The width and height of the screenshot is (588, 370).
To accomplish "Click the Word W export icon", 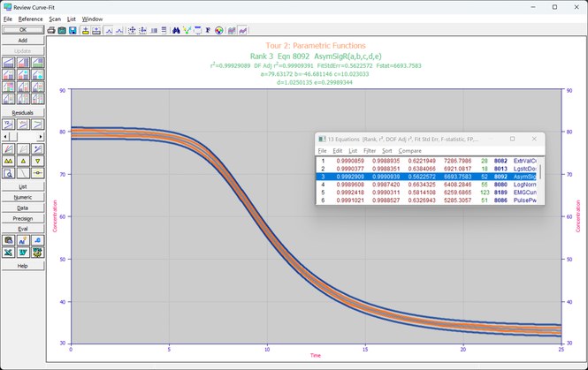I will 23,253.
